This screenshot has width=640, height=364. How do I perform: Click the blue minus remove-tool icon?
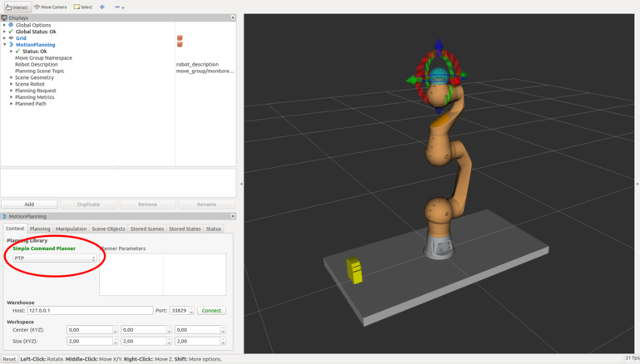point(117,7)
